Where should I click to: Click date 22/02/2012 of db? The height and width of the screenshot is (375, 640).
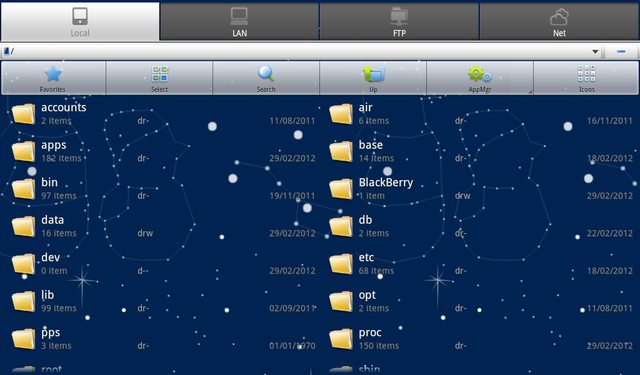pyautogui.click(x=610, y=233)
